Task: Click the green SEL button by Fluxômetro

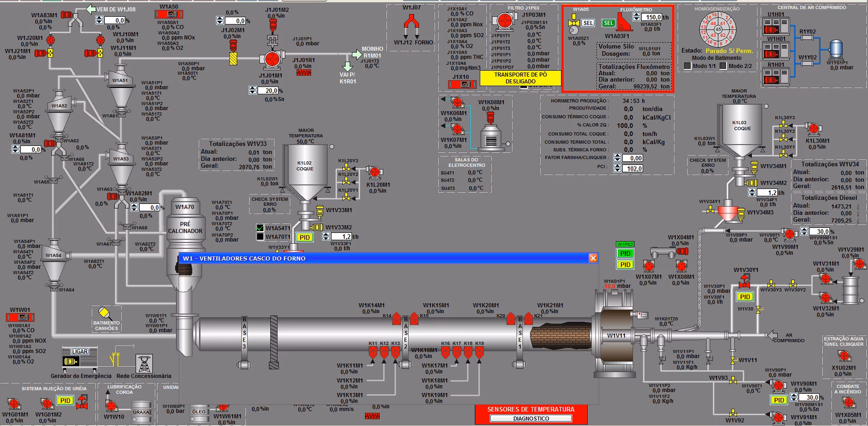Action: coord(609,23)
